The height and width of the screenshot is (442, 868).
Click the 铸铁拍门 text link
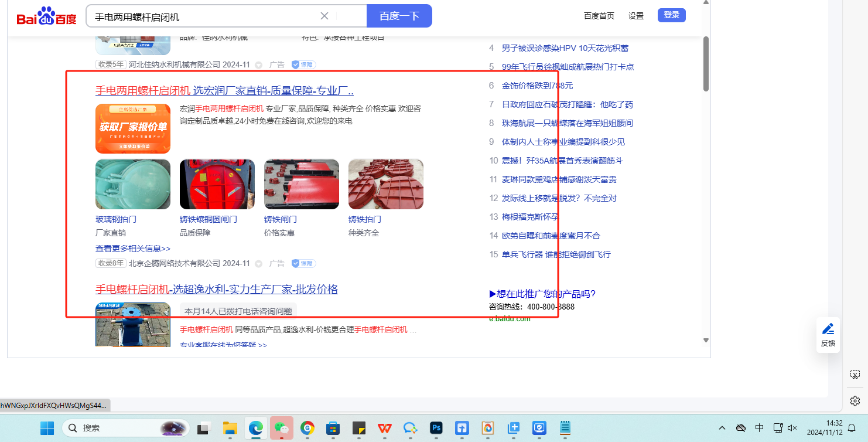365,219
